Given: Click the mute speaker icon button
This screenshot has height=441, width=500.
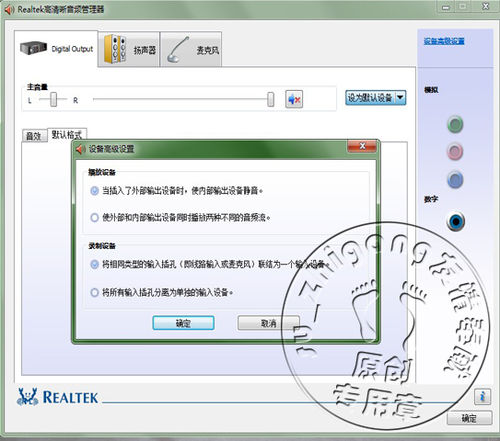Looking at the screenshot, I should click(294, 99).
